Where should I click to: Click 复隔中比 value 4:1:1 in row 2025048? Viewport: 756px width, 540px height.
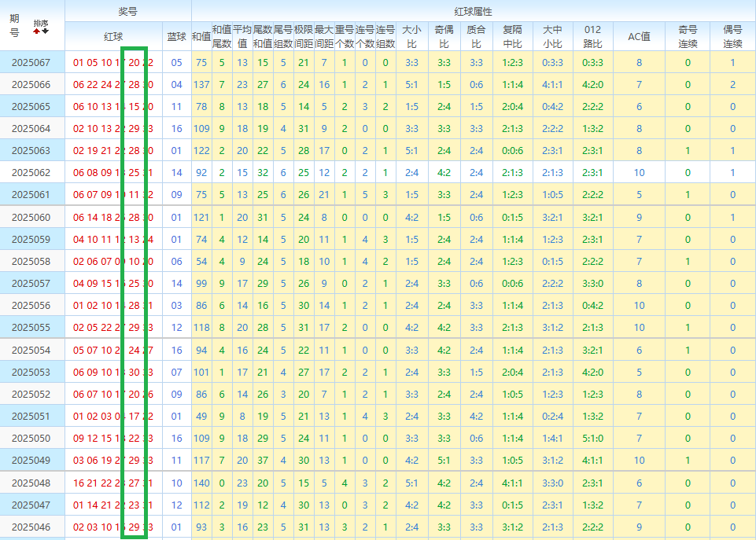[x=512, y=483]
